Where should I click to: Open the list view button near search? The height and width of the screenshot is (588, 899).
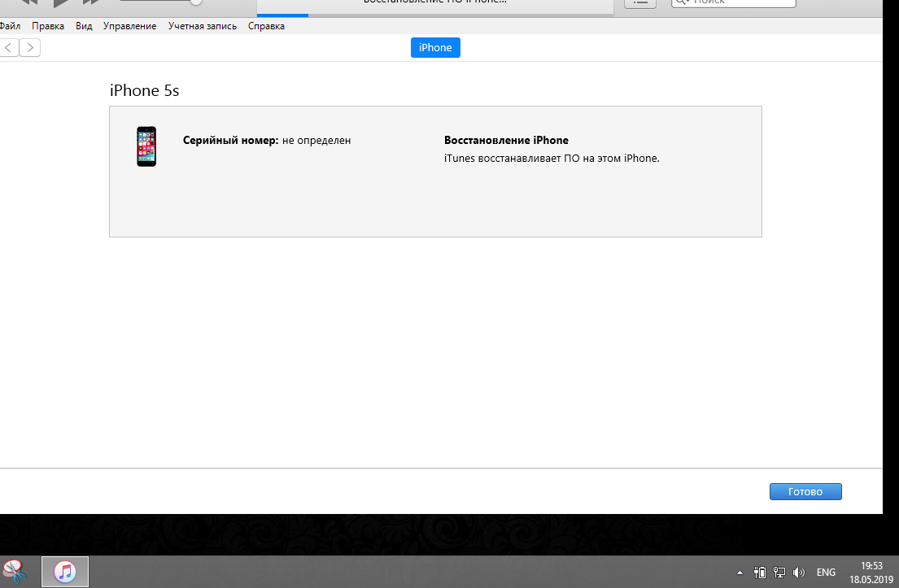tap(639, 3)
